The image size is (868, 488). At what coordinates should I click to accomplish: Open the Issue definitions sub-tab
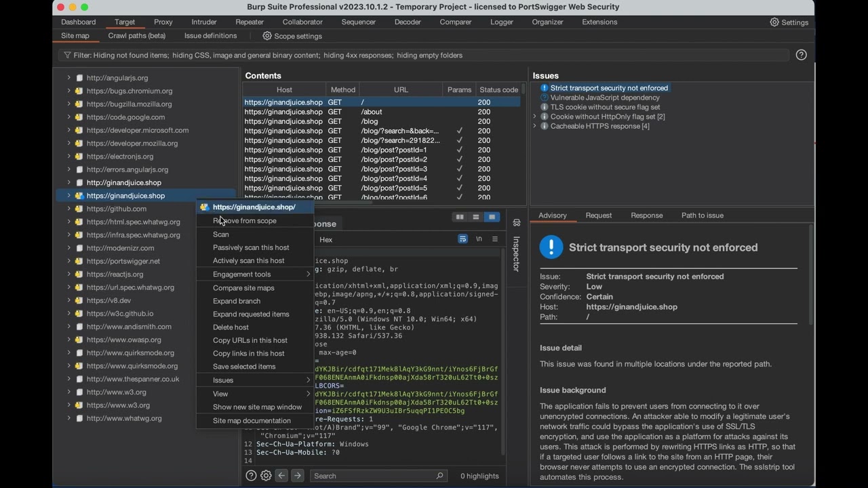(x=210, y=36)
